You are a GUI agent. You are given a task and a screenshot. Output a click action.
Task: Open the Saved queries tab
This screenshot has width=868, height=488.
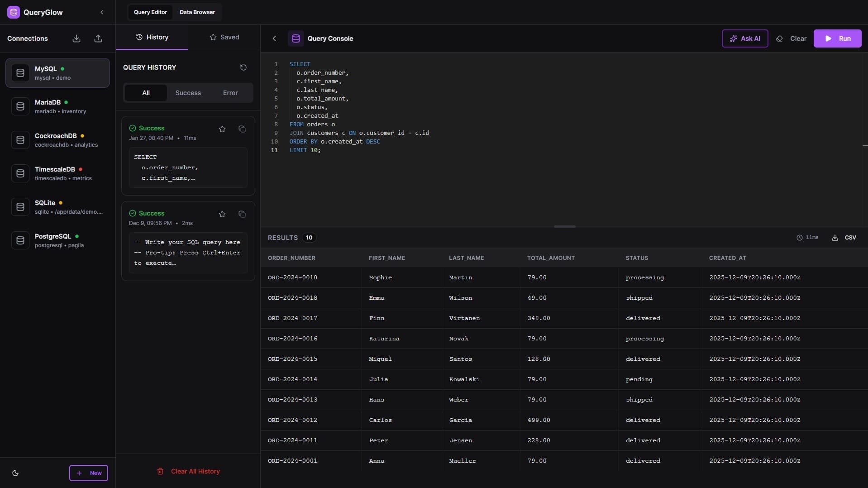(225, 37)
